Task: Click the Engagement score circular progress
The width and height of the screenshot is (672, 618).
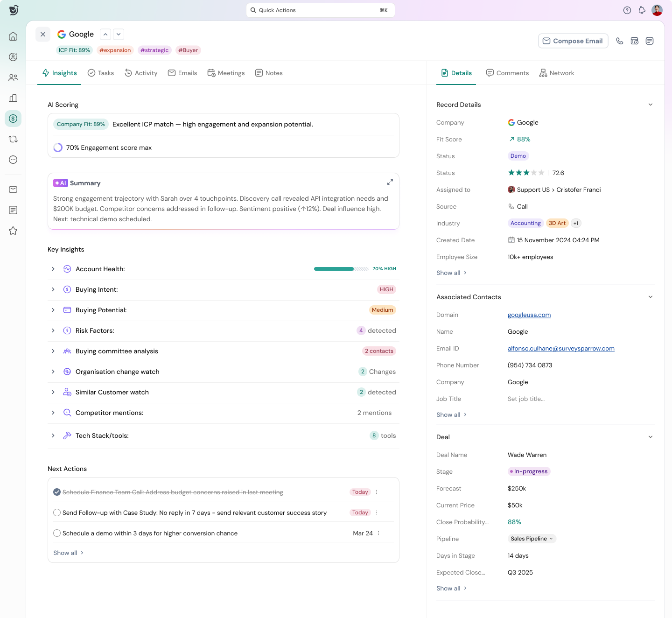Action: coord(58,147)
